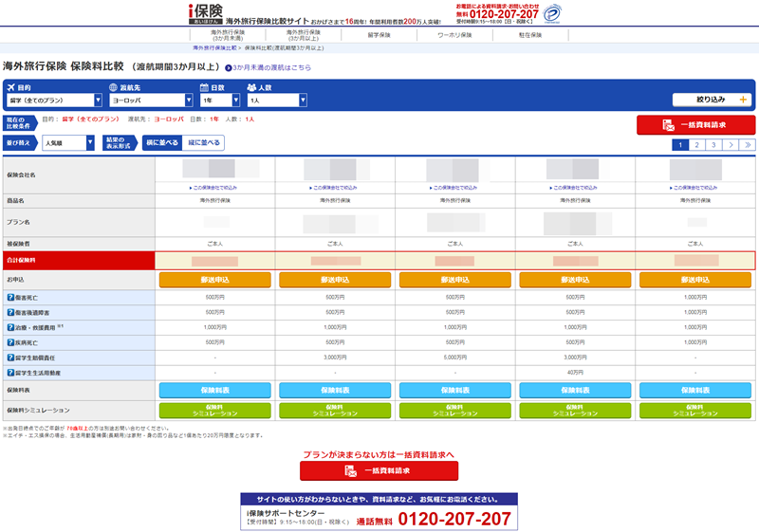Click 郵送申込 in column with 40万円 生活用動産
The height and width of the screenshot is (532, 759).
(575, 280)
